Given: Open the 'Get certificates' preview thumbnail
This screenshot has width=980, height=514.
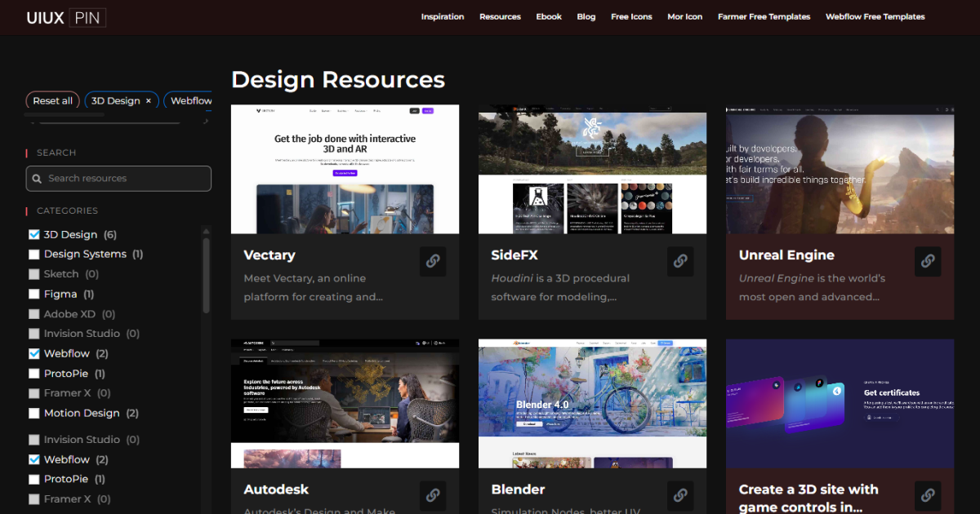Looking at the screenshot, I should [x=840, y=404].
